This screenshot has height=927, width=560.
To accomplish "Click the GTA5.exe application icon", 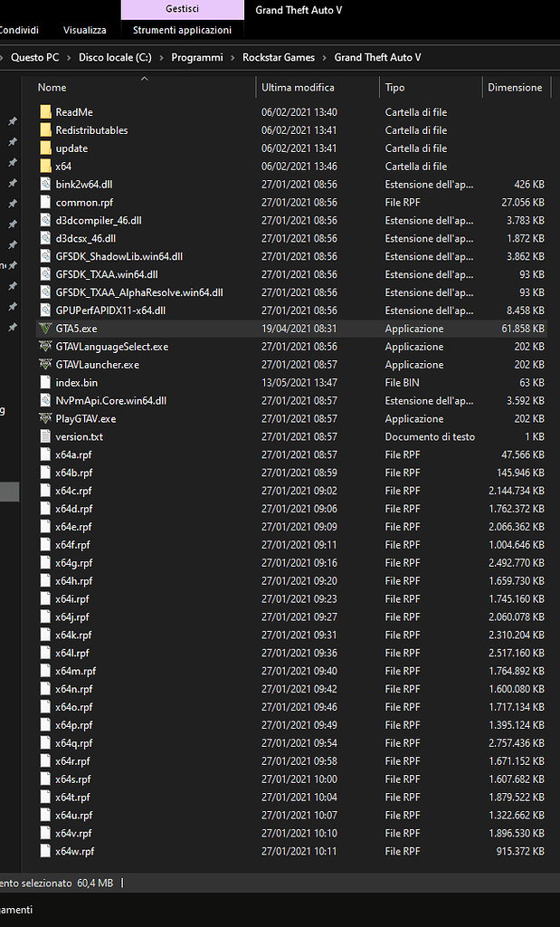I will coord(45,328).
